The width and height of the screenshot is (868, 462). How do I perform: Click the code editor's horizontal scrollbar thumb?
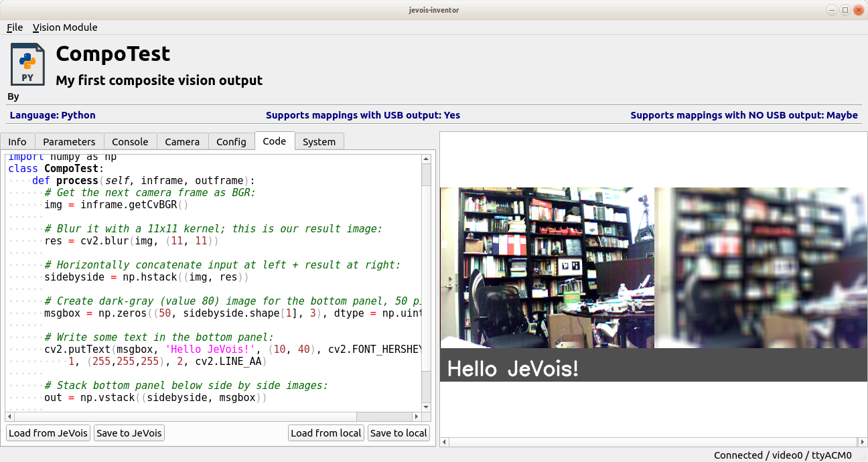[185, 416]
